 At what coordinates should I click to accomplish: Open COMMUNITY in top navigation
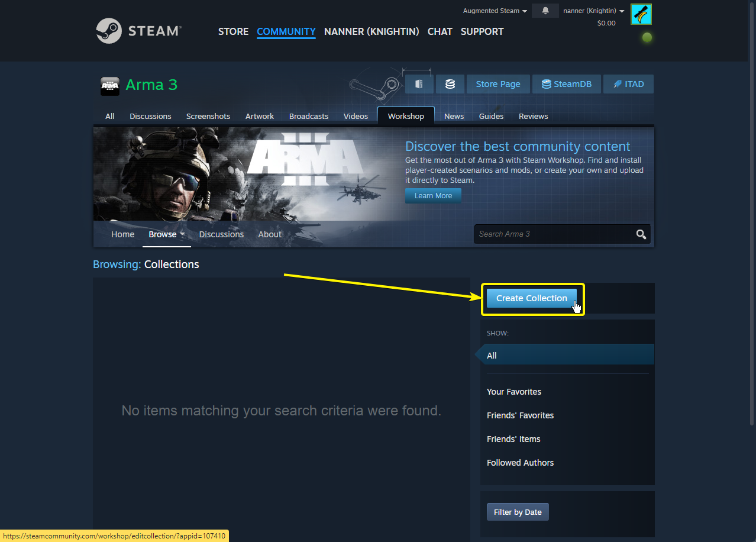(286, 31)
